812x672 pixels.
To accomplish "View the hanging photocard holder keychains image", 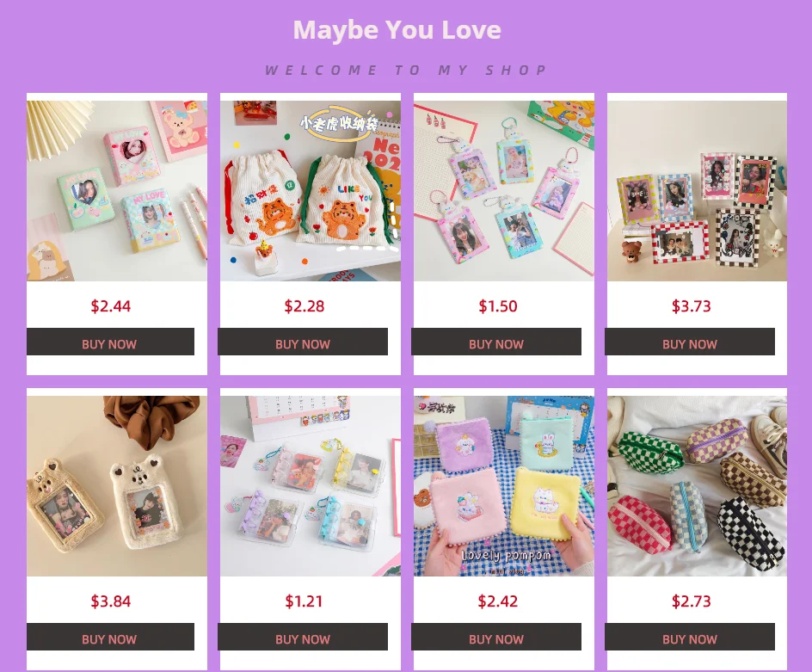I will (x=504, y=191).
